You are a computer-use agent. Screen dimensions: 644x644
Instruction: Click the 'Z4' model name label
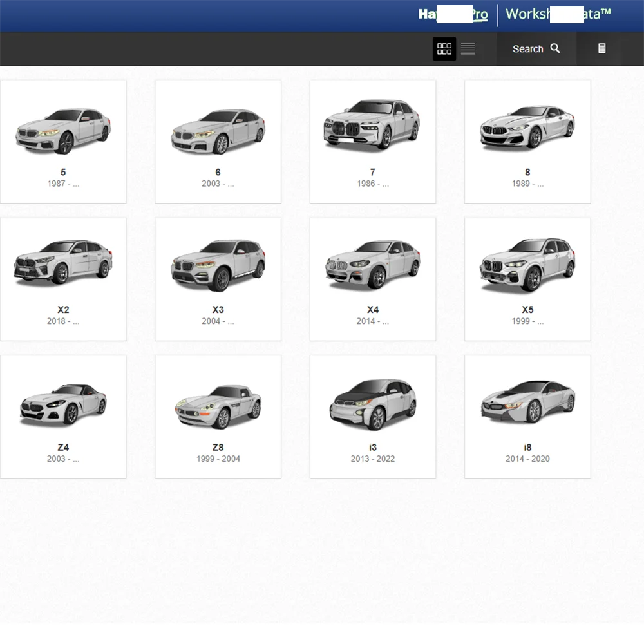(x=63, y=448)
